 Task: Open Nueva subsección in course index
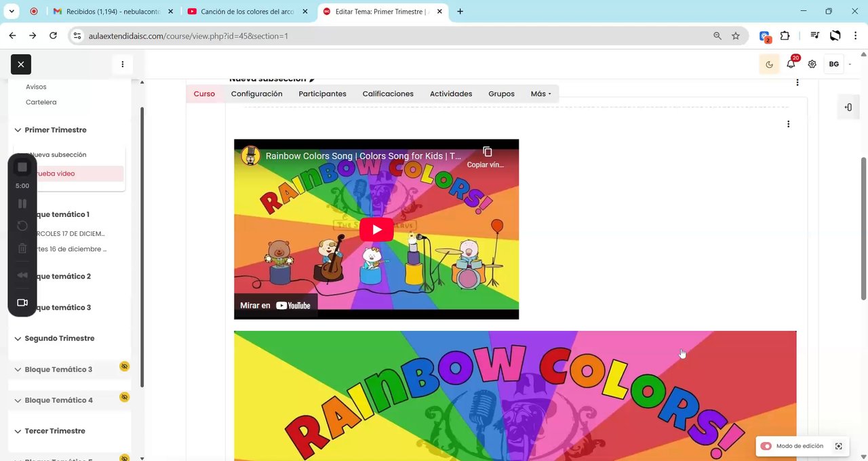coord(58,155)
